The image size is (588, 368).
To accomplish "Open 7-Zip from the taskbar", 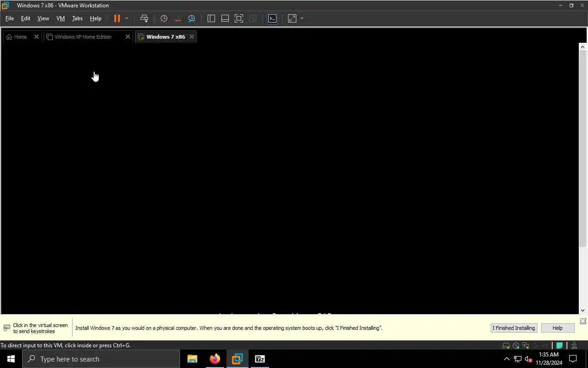I will (x=260, y=359).
